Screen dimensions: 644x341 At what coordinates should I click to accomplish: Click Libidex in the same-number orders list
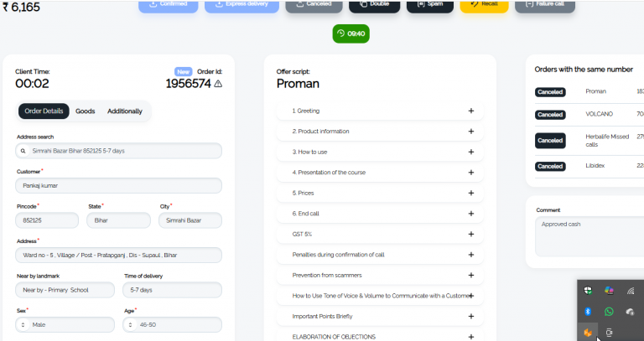(595, 165)
